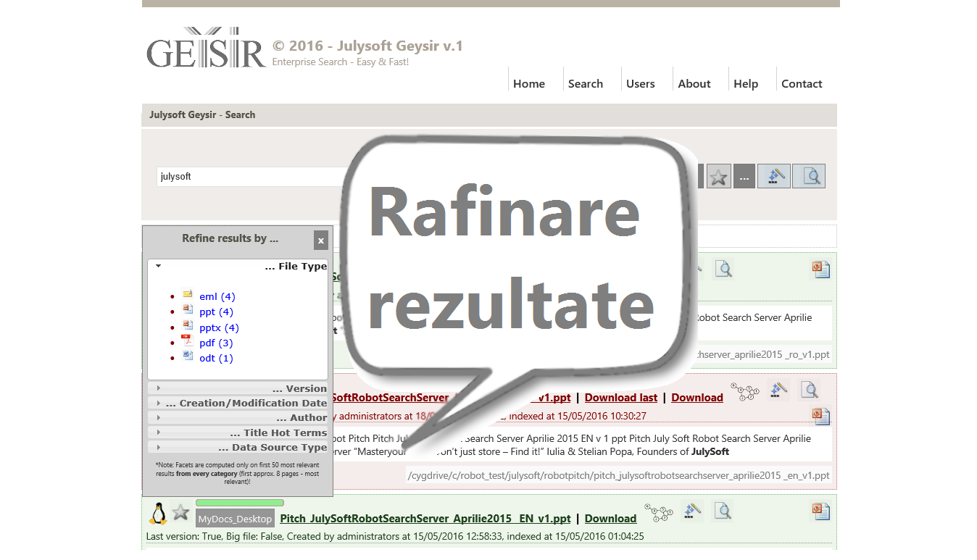Click the second result path ending _en_v1.ppt

pyautogui.click(x=619, y=476)
